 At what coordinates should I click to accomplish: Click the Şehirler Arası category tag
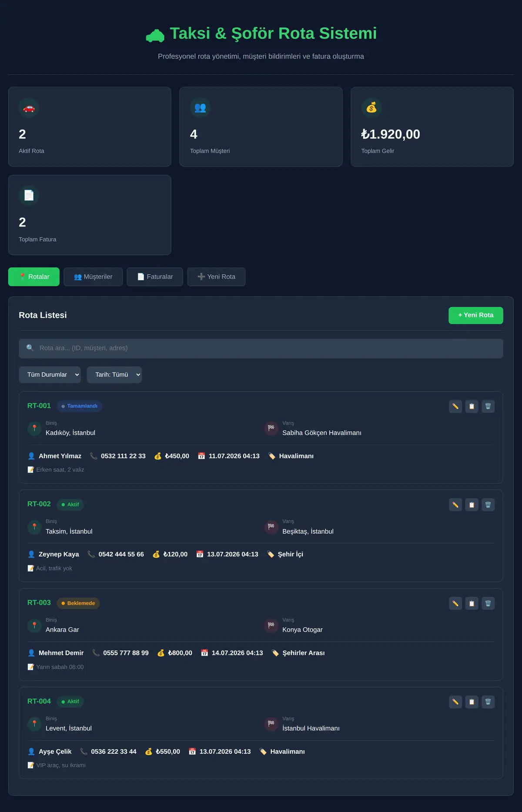[304, 653]
